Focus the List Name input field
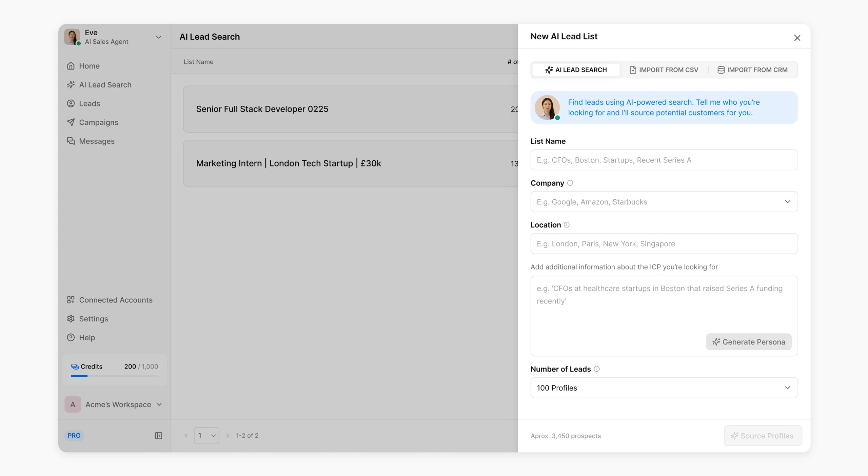 tap(664, 160)
